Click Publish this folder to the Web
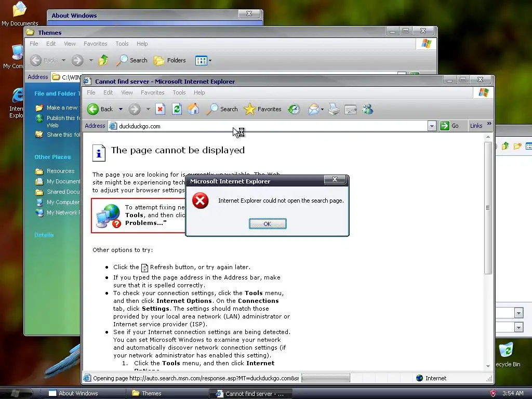Image resolution: width=532 pixels, height=399 pixels. [58, 122]
